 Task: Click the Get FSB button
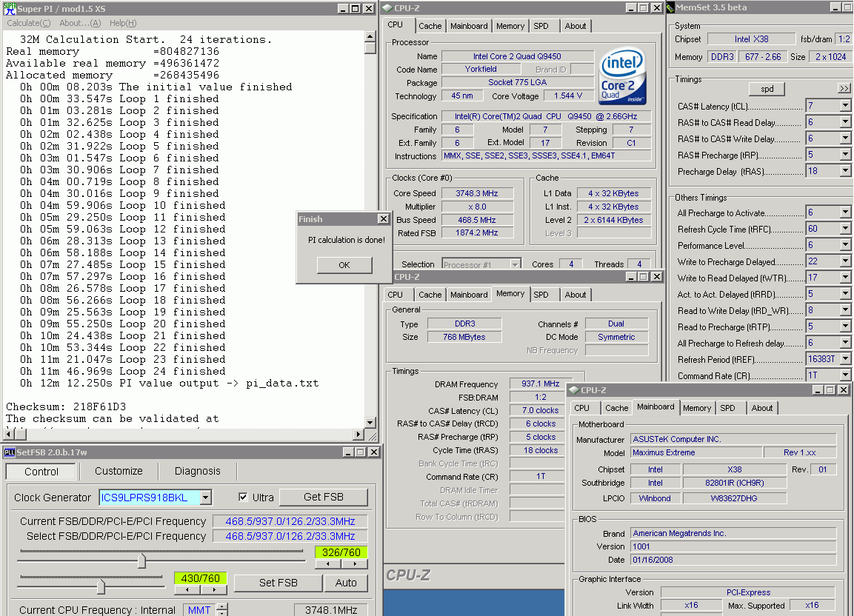coord(324,498)
